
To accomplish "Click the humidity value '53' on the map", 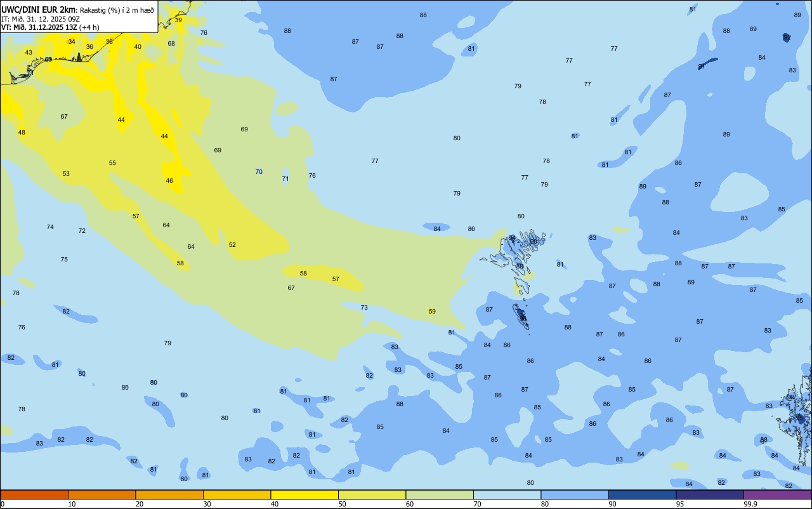I will click(x=66, y=174).
